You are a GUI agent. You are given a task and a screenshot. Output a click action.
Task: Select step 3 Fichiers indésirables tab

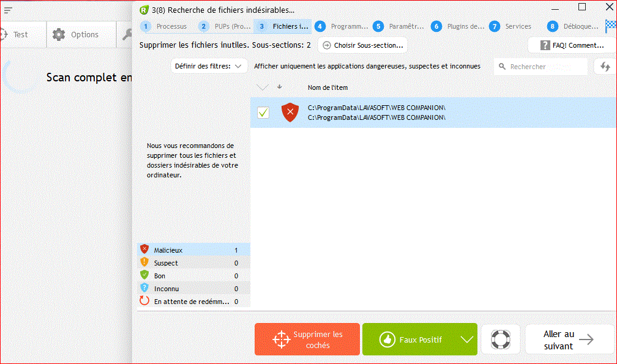point(283,26)
